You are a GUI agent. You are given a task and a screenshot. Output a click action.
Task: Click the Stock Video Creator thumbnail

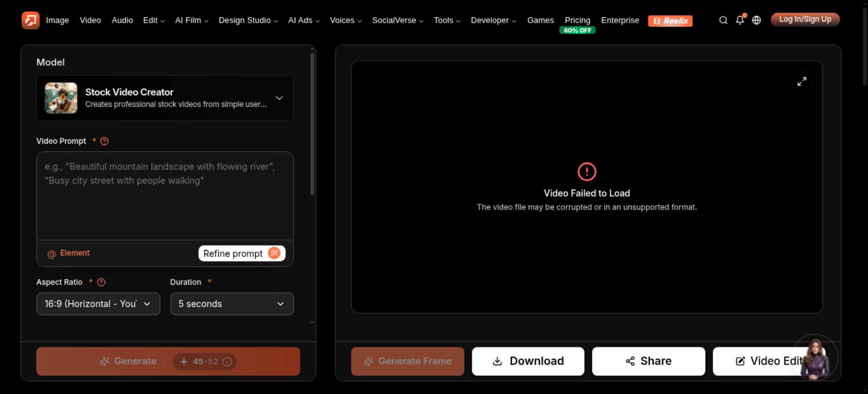click(61, 98)
